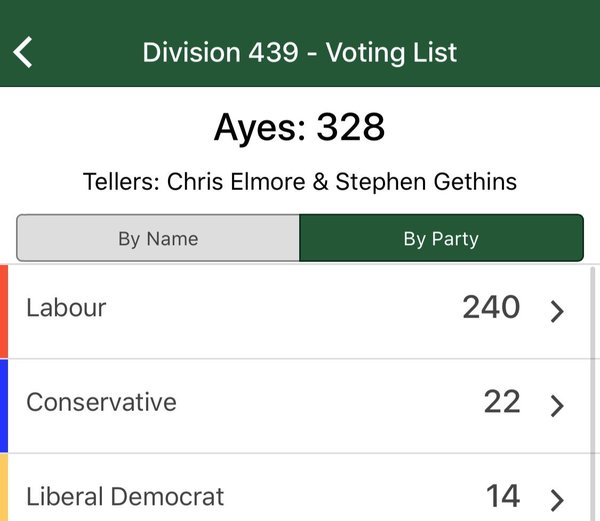
Task: Click the Ayes: 328 heading
Action: [x=300, y=128]
